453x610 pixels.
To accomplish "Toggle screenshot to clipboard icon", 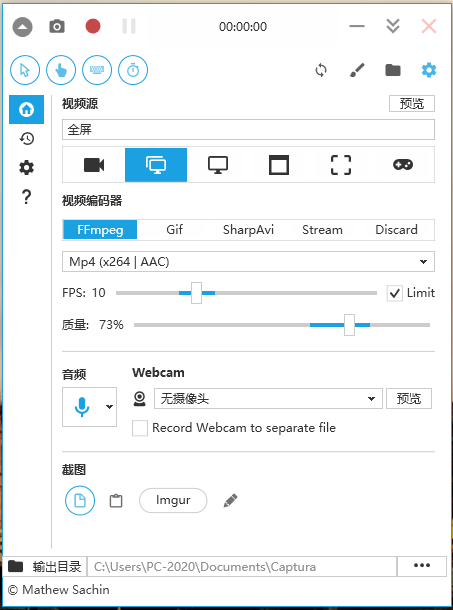I will [116, 501].
